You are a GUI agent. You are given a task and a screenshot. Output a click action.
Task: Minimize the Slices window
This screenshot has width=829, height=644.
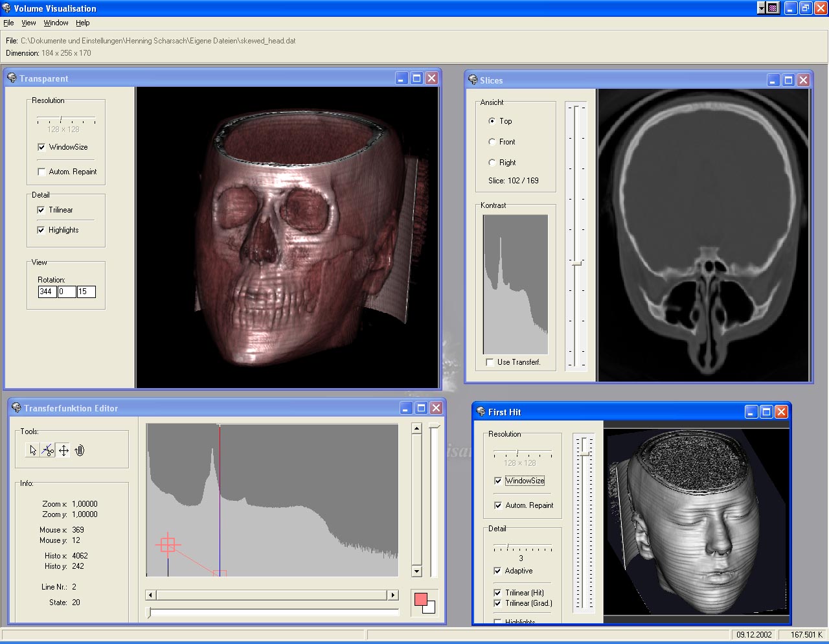pos(773,80)
